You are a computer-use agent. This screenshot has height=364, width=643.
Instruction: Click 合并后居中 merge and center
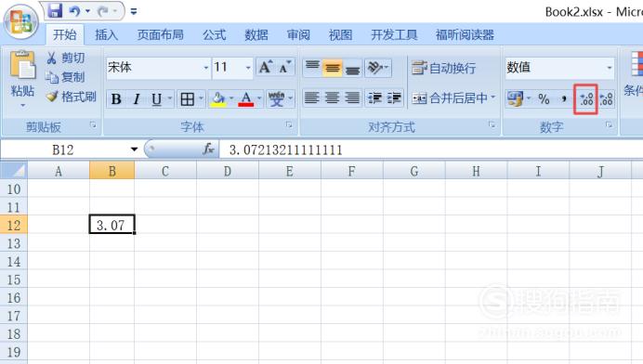click(x=450, y=98)
